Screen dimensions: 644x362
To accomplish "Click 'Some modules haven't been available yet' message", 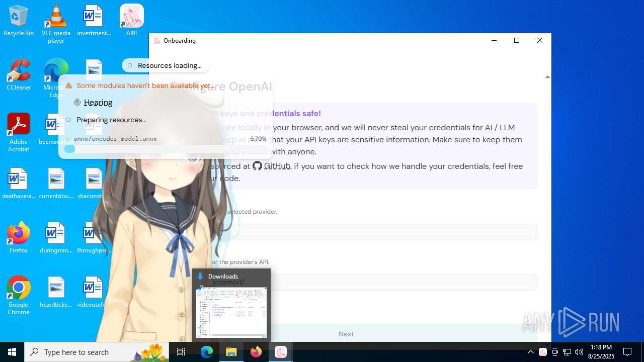I will coord(145,86).
